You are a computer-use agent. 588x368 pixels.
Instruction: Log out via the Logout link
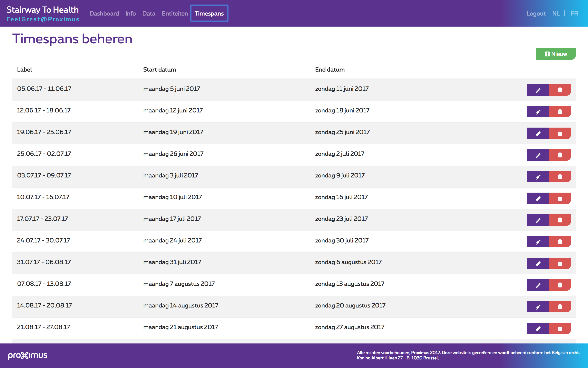(x=536, y=13)
